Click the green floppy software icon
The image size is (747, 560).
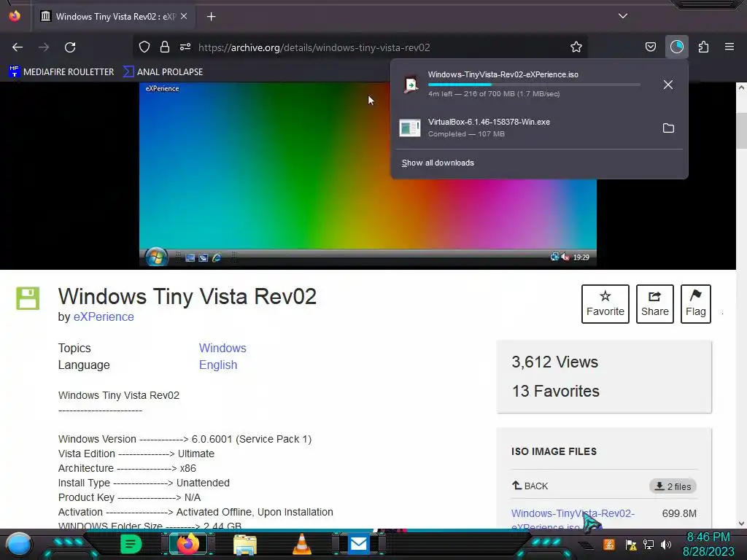[x=28, y=298]
